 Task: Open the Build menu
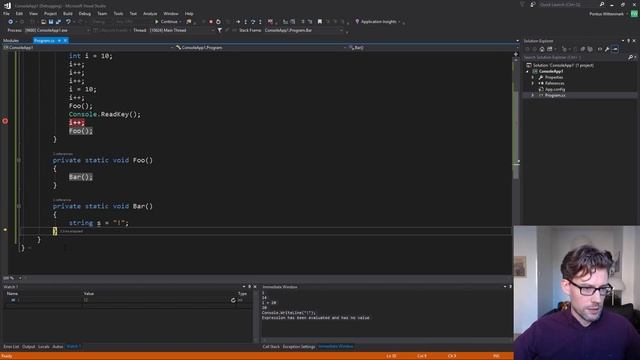(68, 13)
